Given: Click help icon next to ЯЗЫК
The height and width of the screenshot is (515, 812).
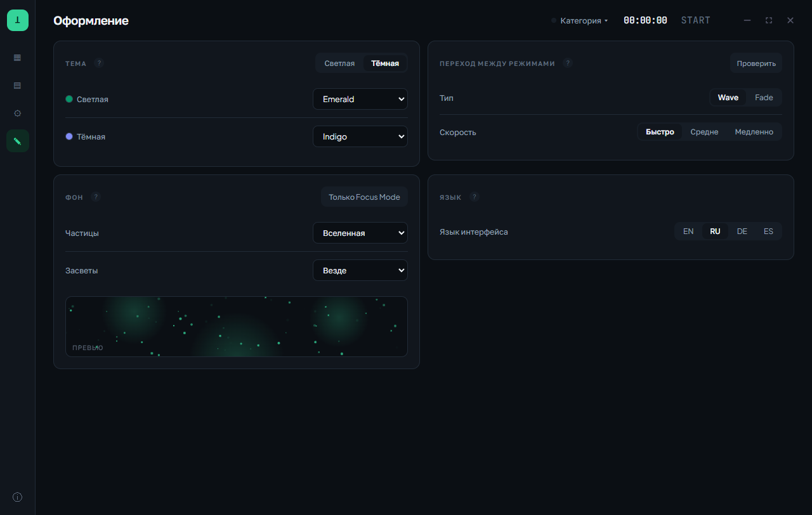Looking at the screenshot, I should pyautogui.click(x=475, y=197).
